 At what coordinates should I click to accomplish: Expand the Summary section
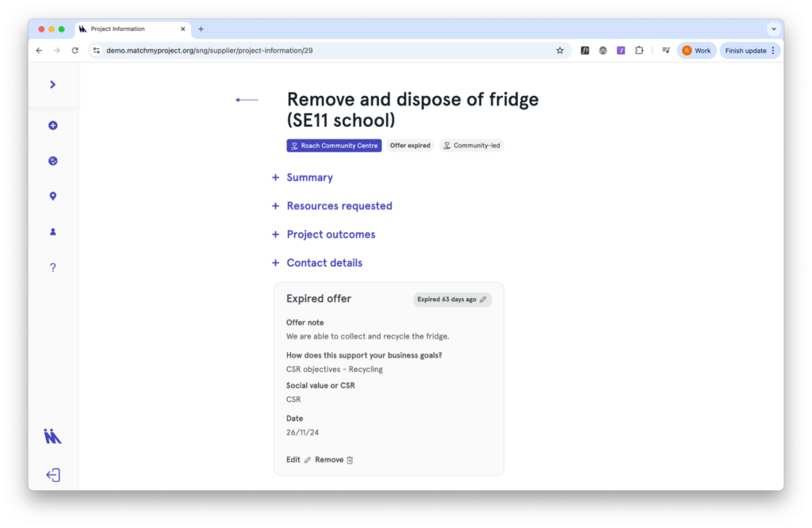(309, 178)
